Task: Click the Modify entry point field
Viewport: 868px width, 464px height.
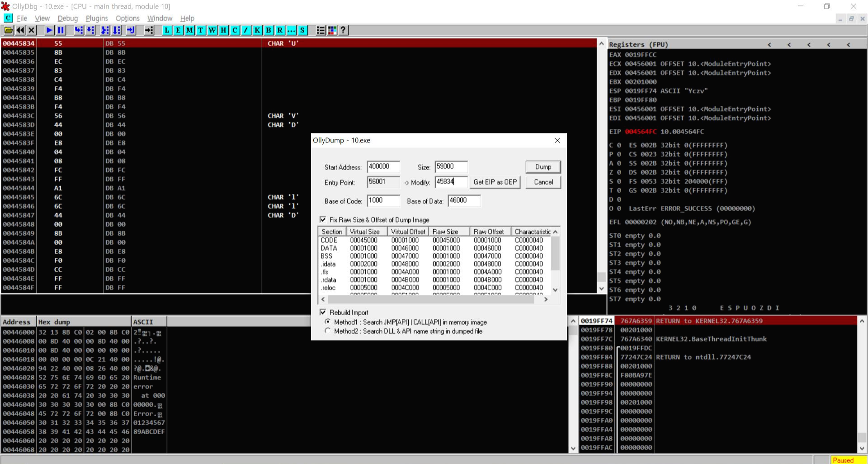Action: click(451, 182)
